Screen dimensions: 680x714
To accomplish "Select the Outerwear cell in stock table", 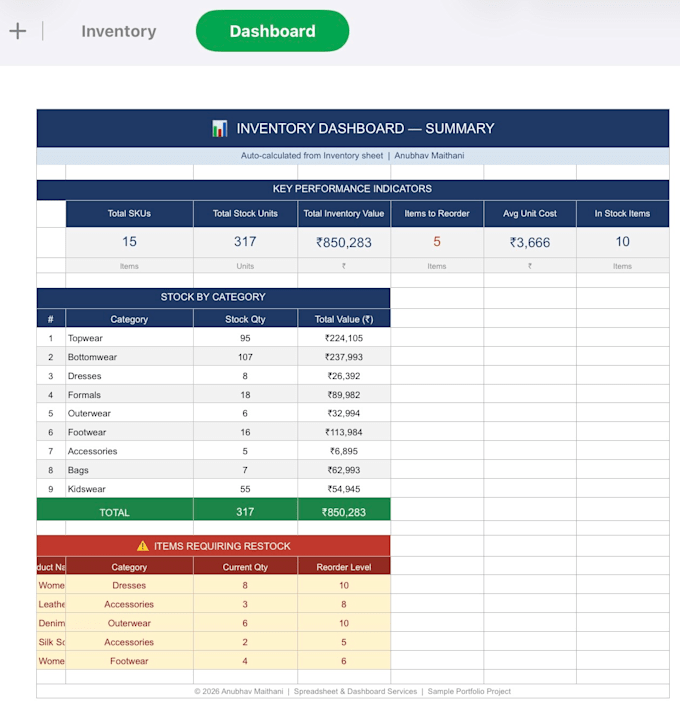I will [x=129, y=413].
